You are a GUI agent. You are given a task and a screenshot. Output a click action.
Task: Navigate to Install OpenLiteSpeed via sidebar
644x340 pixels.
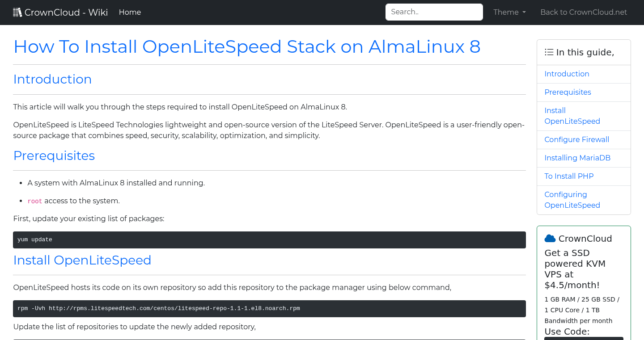coord(572,116)
